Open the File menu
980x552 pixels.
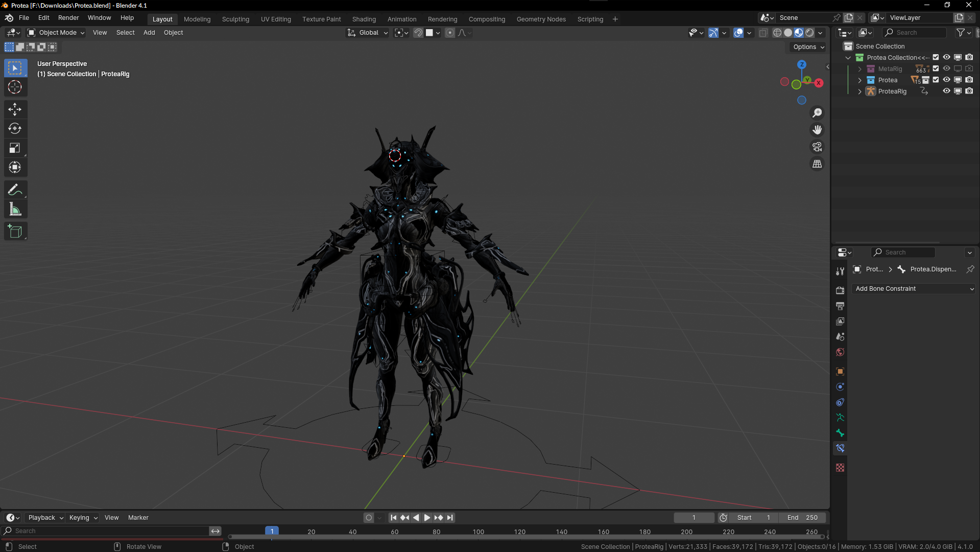[x=24, y=18]
